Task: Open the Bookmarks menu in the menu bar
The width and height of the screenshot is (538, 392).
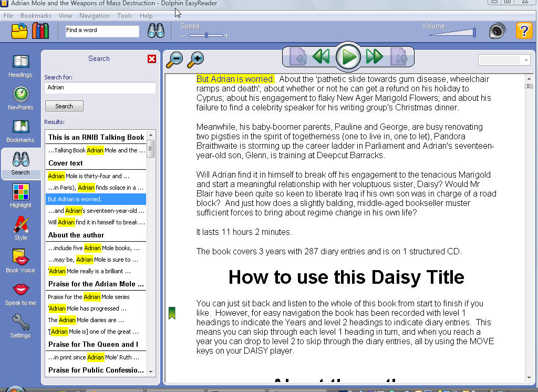Action: [x=36, y=16]
